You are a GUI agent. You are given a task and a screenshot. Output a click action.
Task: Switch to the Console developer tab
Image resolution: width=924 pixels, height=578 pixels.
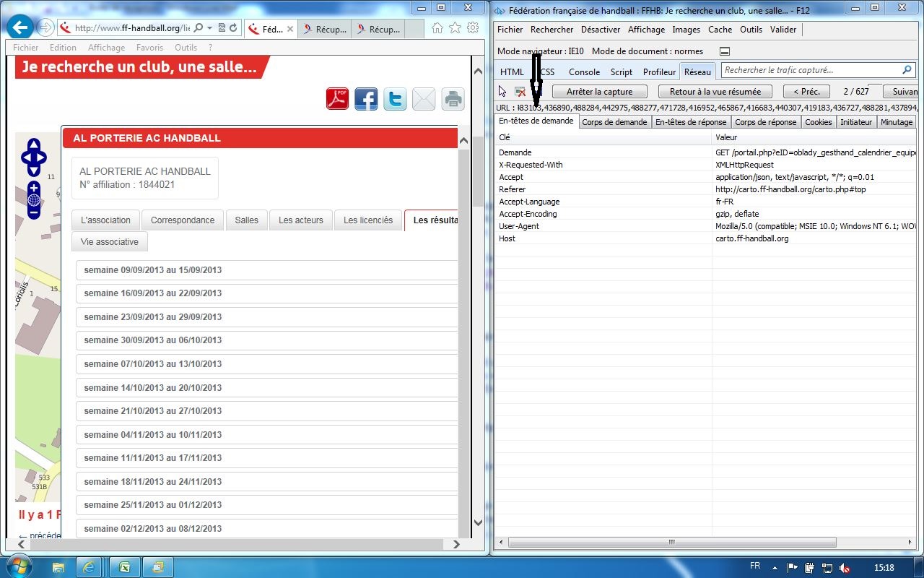pos(585,72)
